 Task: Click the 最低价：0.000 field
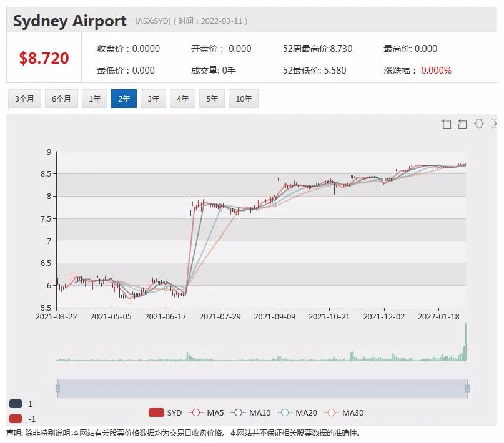[126, 71]
